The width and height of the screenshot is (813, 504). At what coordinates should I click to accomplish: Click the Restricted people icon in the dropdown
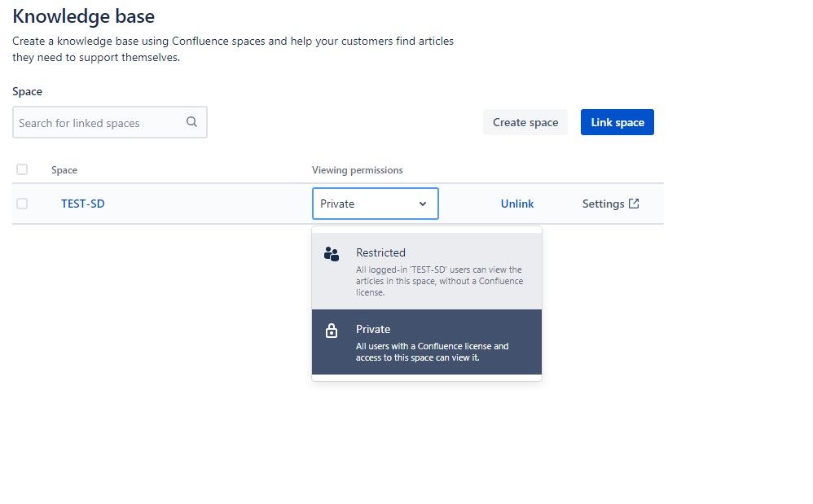[x=332, y=253]
